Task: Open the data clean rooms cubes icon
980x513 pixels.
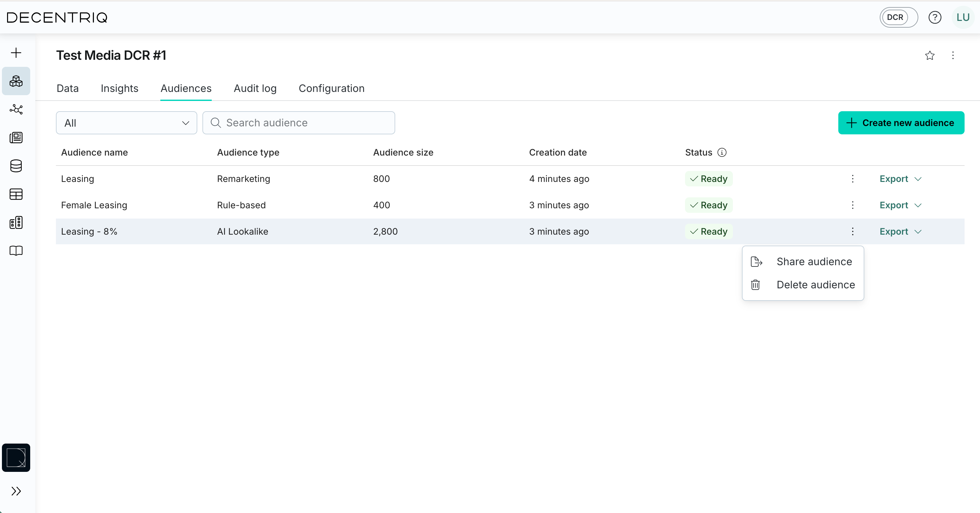Action: coord(16,81)
